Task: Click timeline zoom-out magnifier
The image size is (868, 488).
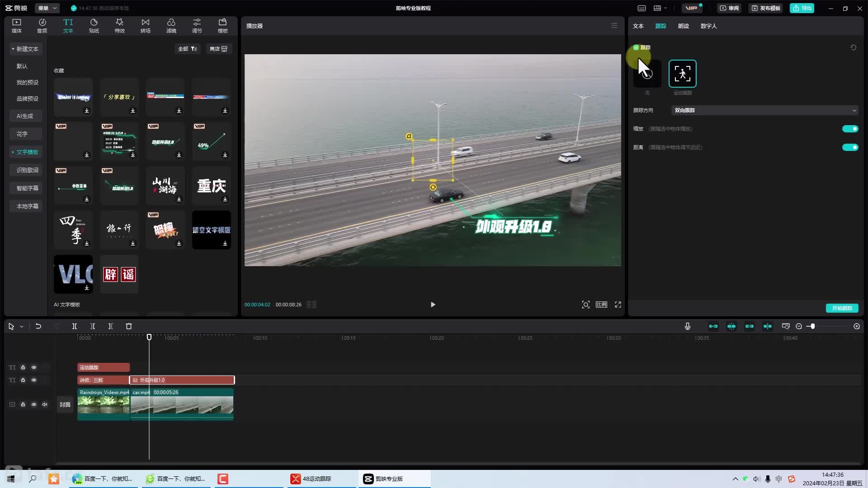Action: coord(799,326)
